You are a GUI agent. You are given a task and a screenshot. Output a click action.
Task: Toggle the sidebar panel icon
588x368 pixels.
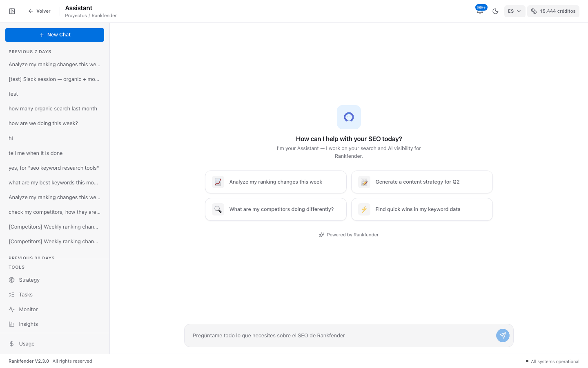pyautogui.click(x=12, y=11)
